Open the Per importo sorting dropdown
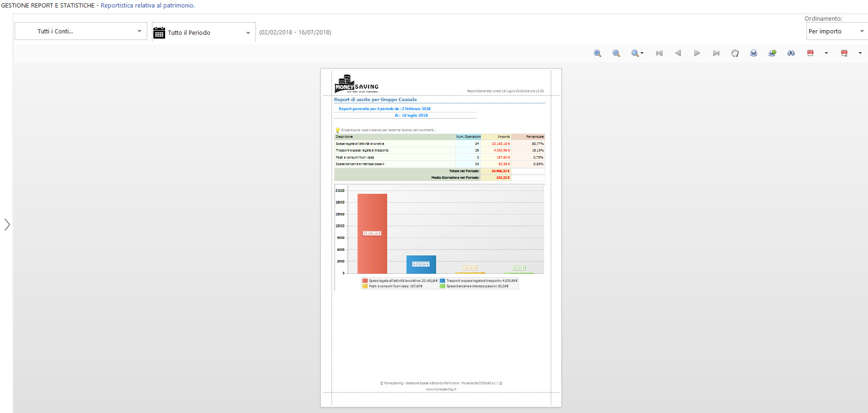868x413 pixels. 836,32
